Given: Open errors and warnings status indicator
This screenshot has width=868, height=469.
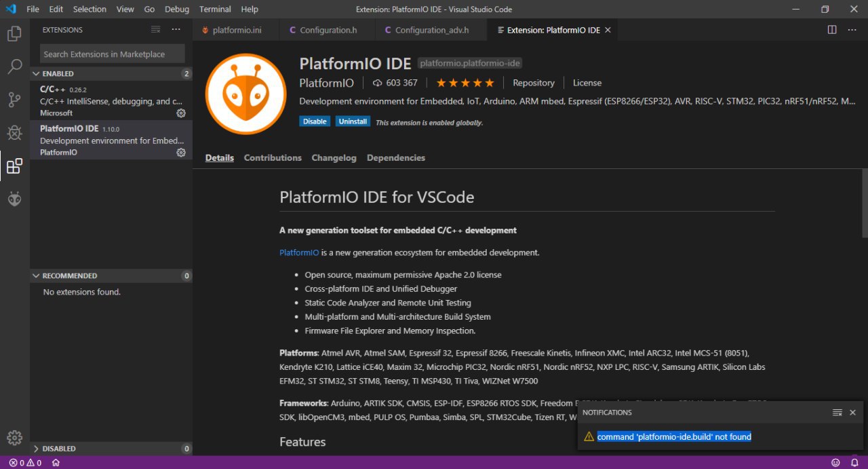Looking at the screenshot, I should [25, 463].
